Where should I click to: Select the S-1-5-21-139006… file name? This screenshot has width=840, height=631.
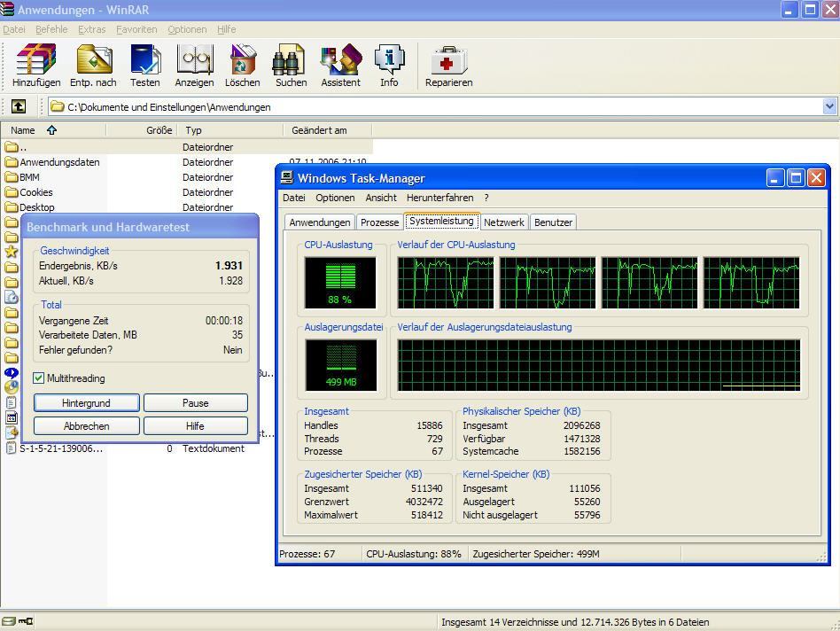(x=61, y=448)
